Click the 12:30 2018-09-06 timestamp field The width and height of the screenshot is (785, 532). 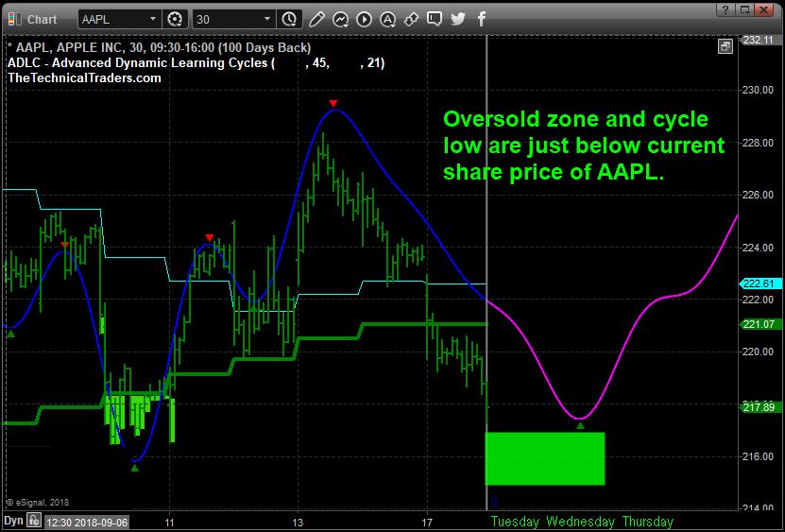pyautogui.click(x=86, y=523)
